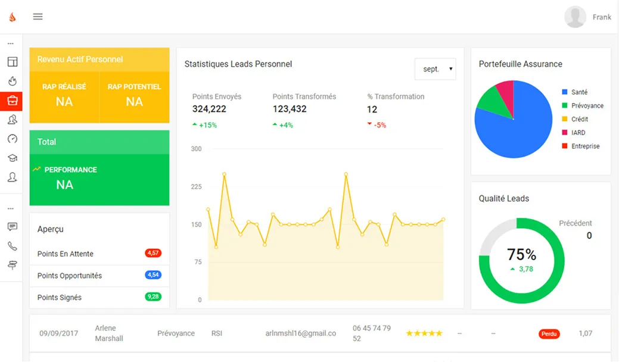Select the fire icon in sidebar
Screen dimensions: 644x362
point(12,81)
